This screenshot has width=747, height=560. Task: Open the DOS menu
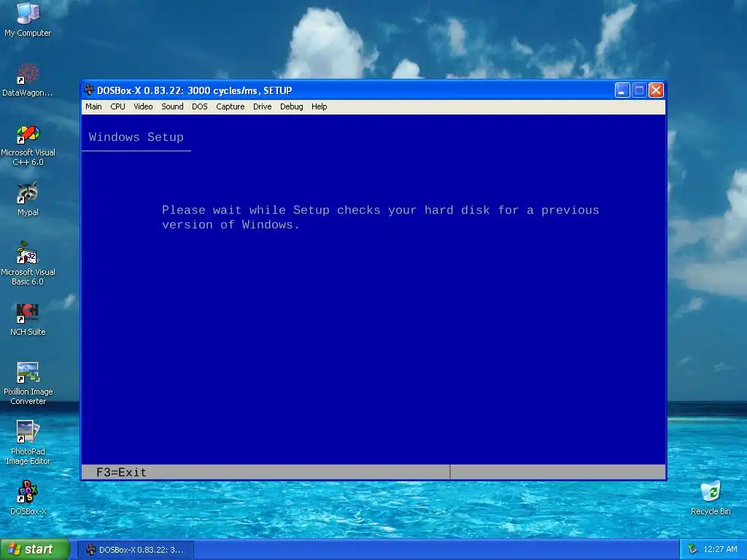coord(200,106)
